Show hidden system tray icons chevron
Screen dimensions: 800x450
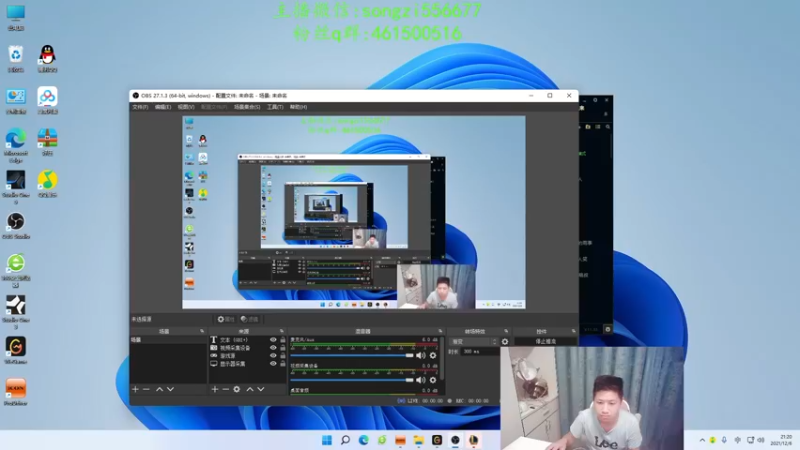(x=702, y=440)
